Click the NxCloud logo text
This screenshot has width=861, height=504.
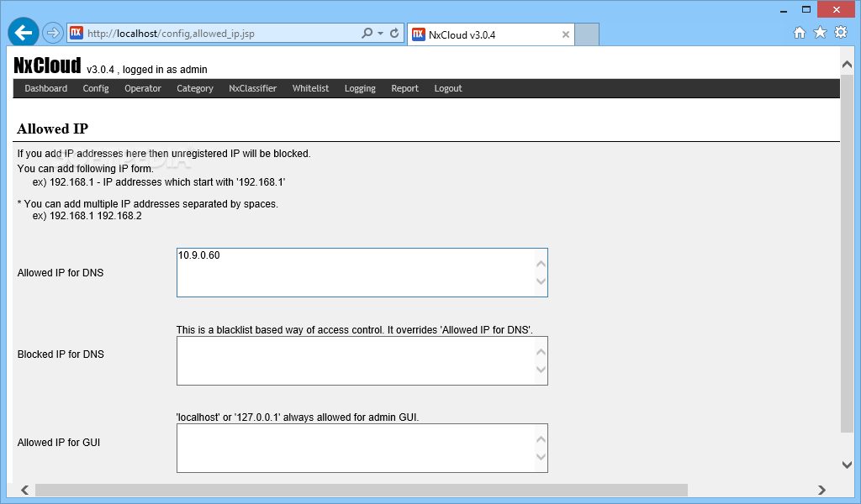tap(47, 66)
